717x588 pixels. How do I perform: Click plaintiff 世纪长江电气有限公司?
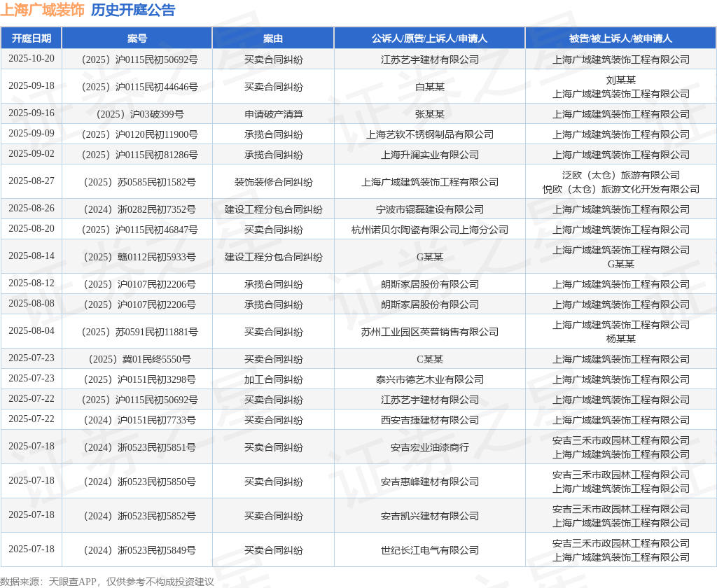[x=429, y=550]
